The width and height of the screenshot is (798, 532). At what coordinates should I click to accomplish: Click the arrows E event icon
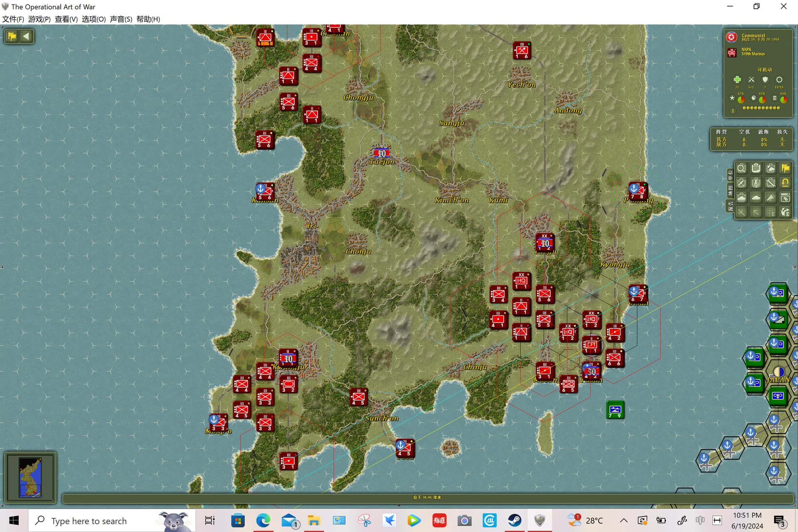785,212
